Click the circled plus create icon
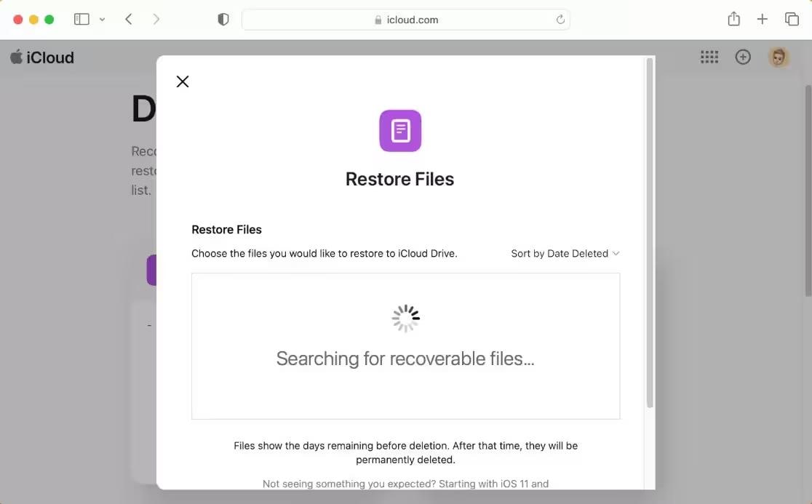The image size is (812, 504). (x=743, y=57)
